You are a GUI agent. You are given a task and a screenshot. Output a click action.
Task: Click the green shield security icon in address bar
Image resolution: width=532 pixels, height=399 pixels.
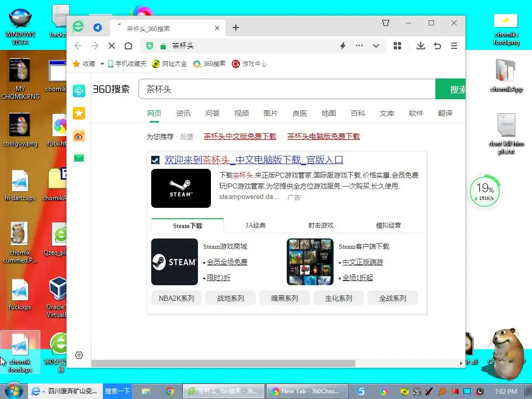(150, 46)
